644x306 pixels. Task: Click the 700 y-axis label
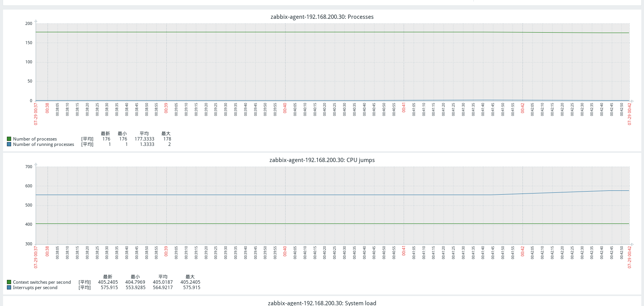[29, 167]
